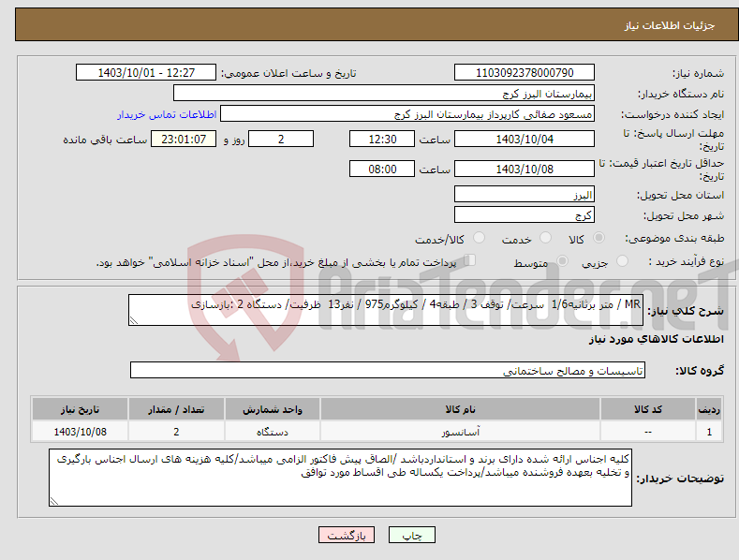Click the description area resize handle in شرح کلی نیاز
The height and width of the screenshot is (560, 739).
(x=134, y=320)
